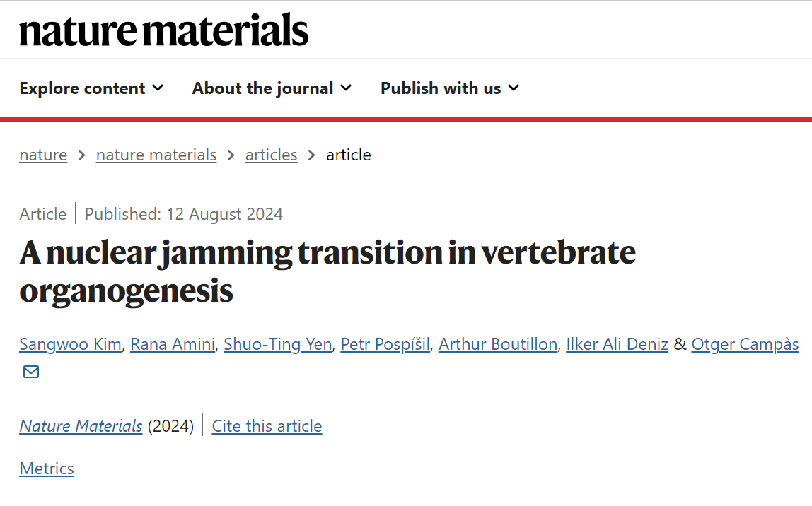Open the Cite this article link
812x506 pixels.
[267, 426]
